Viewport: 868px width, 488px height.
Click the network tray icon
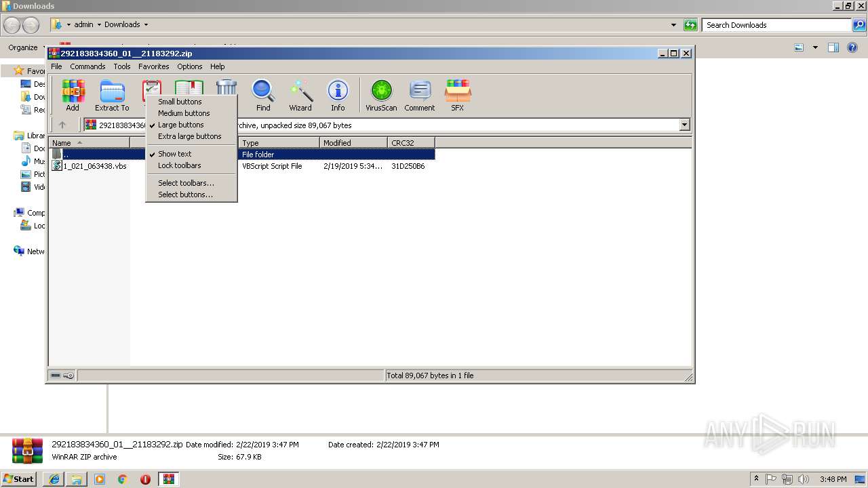pos(787,479)
